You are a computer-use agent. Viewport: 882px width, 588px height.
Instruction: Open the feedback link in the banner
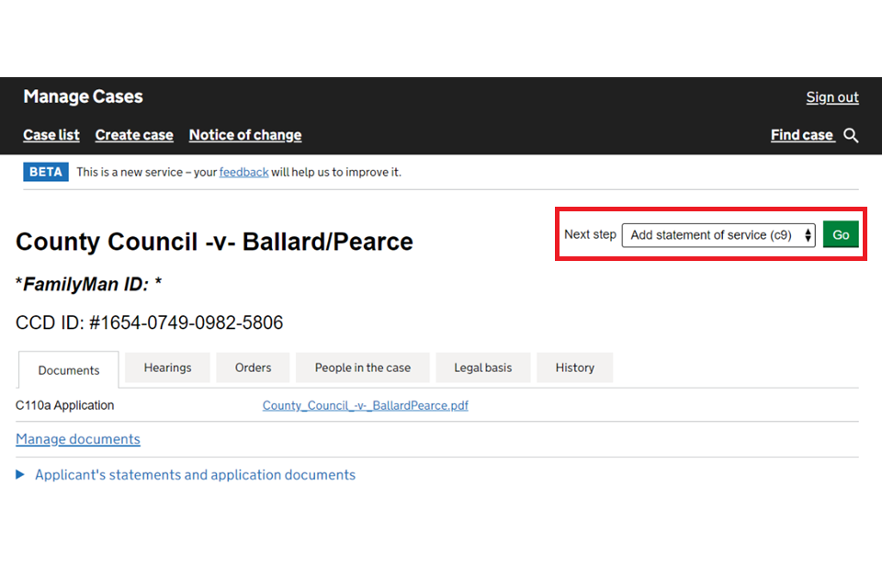pos(243,172)
